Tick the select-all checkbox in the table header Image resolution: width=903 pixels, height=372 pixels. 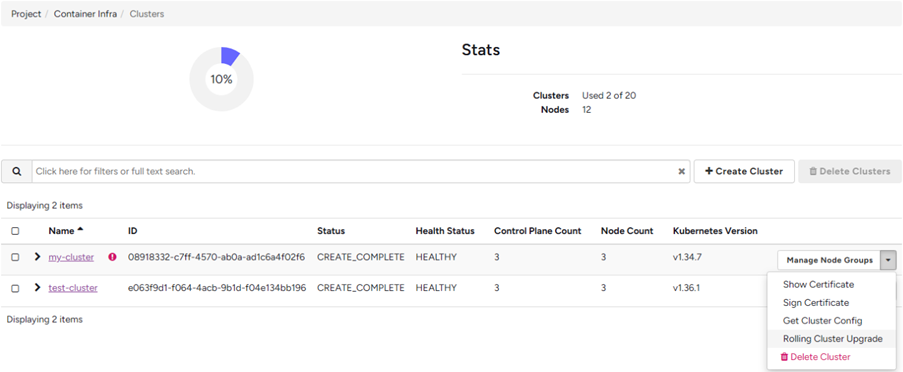click(x=16, y=231)
